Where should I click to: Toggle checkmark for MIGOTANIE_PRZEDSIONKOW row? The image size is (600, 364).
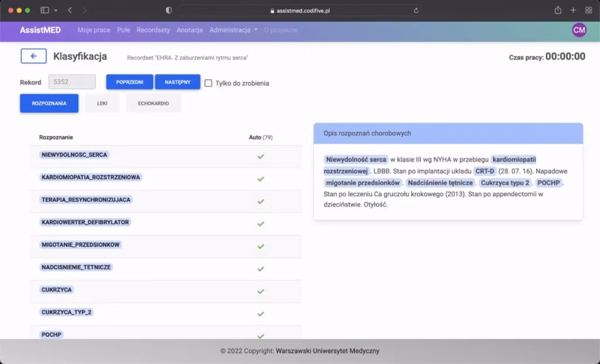[261, 246]
